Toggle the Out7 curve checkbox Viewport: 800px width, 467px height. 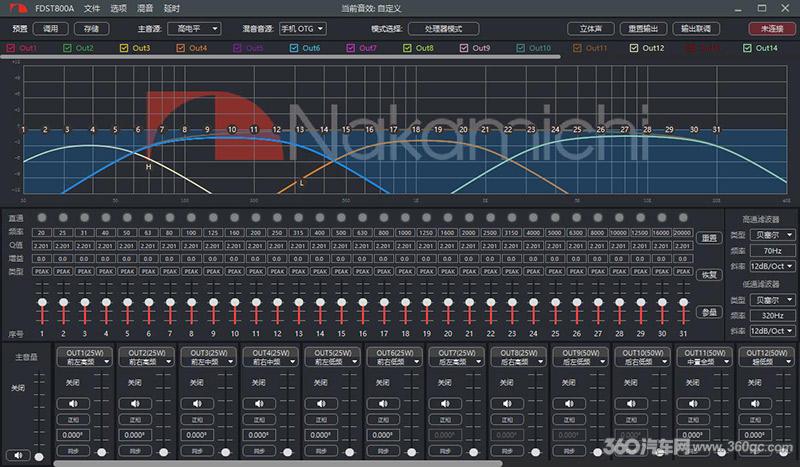pyautogui.click(x=351, y=48)
